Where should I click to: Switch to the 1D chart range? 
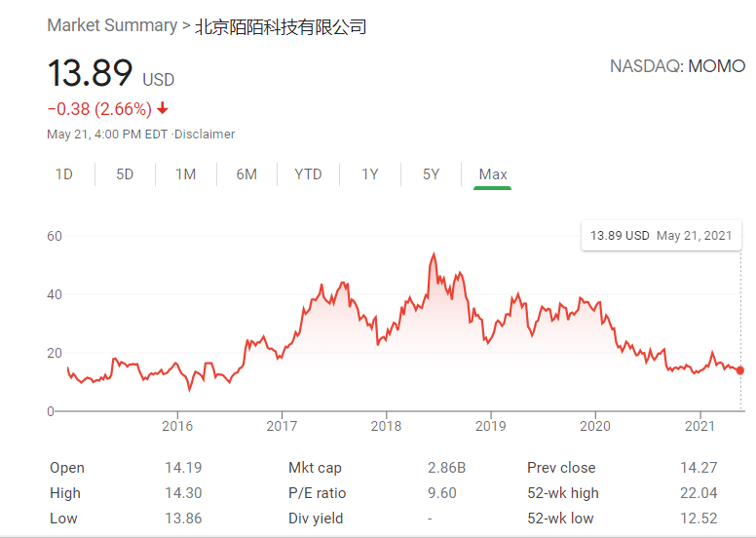click(x=64, y=174)
